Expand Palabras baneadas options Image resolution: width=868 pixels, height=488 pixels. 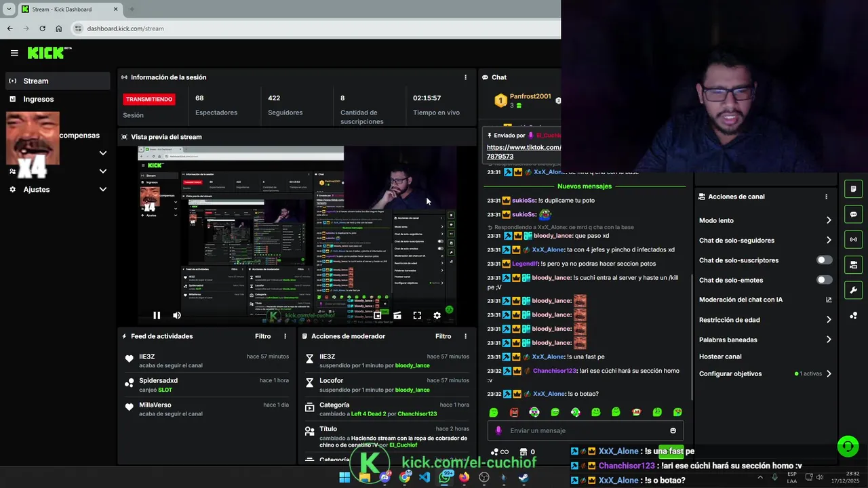point(829,340)
